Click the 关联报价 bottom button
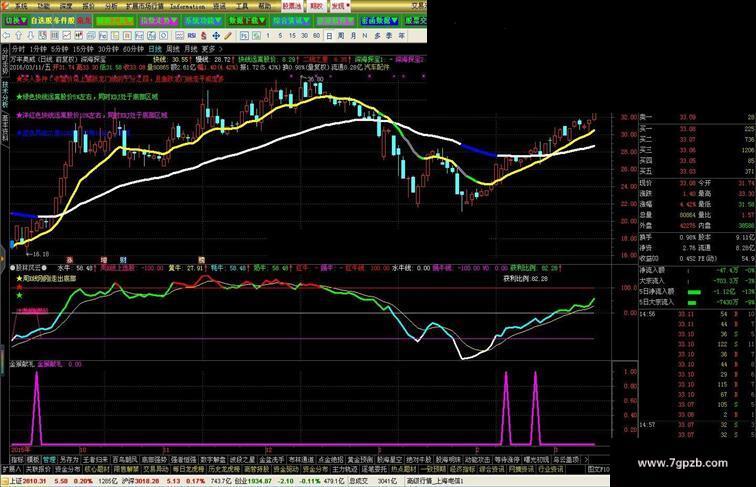The image size is (756, 487). (38, 469)
